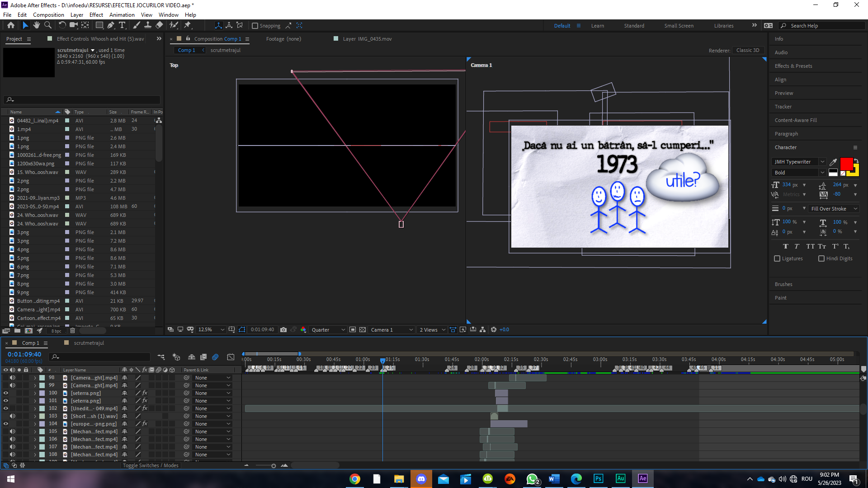This screenshot has height=488, width=868.
Task: Open the Bold font style dropdown
Action: click(x=799, y=173)
